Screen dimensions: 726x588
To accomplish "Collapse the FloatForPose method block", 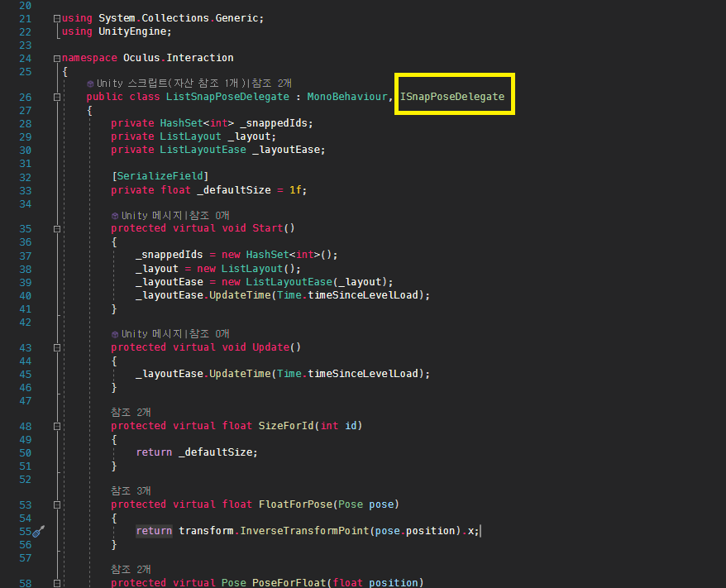I will click(57, 505).
